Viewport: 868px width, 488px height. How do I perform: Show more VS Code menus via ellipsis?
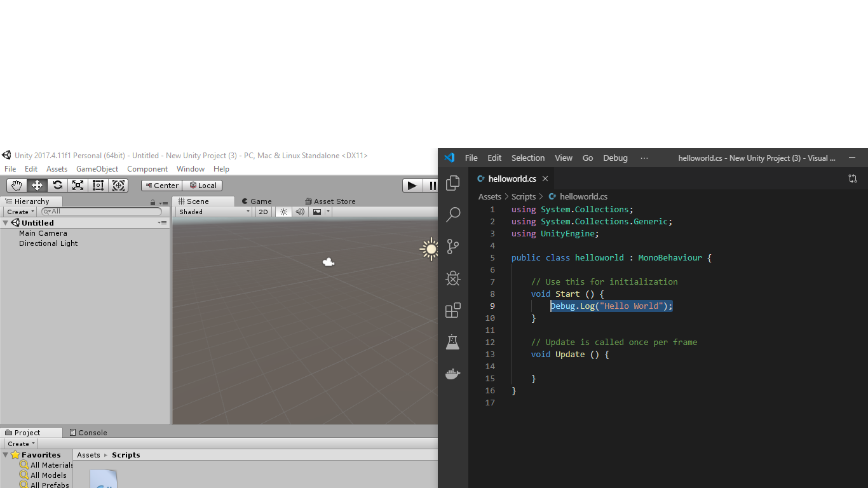644,158
